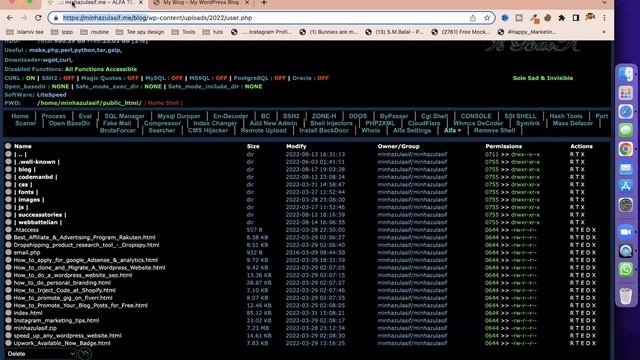Screen dimensions: 640x360
Task: Select checkbox for blog folder
Action: (x=8, y=169)
